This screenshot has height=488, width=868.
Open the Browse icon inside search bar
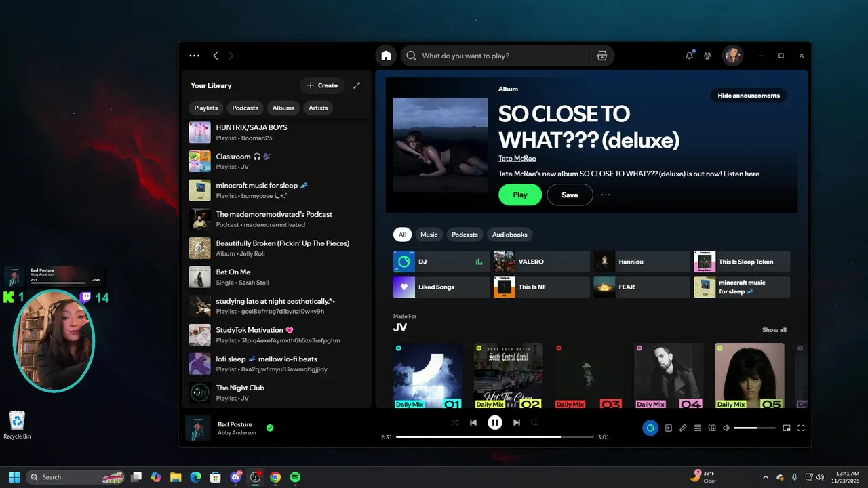[602, 56]
